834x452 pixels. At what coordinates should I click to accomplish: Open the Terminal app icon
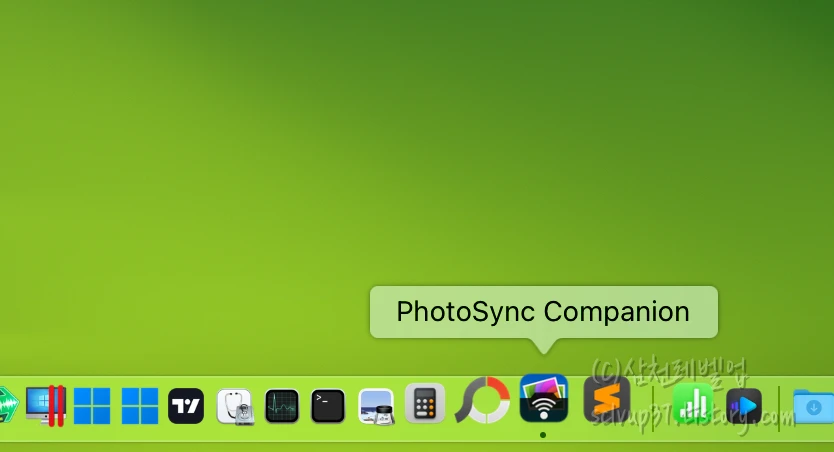click(x=328, y=406)
